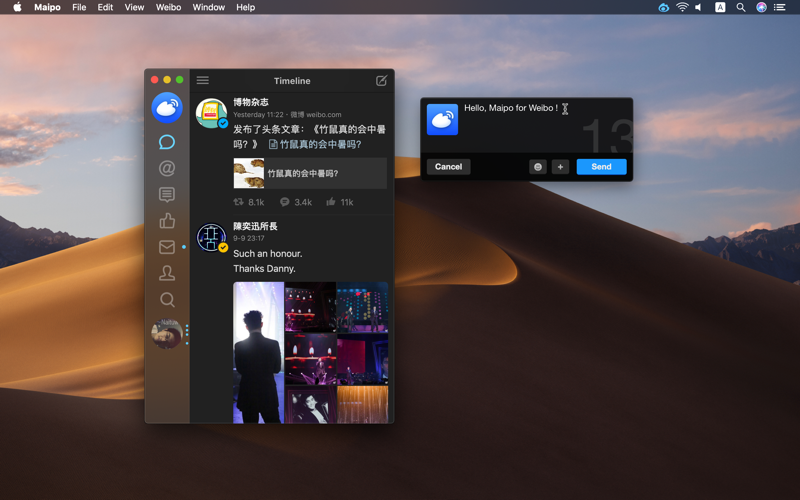
Task: Open Spotlight search in menu bar
Action: [x=741, y=7]
